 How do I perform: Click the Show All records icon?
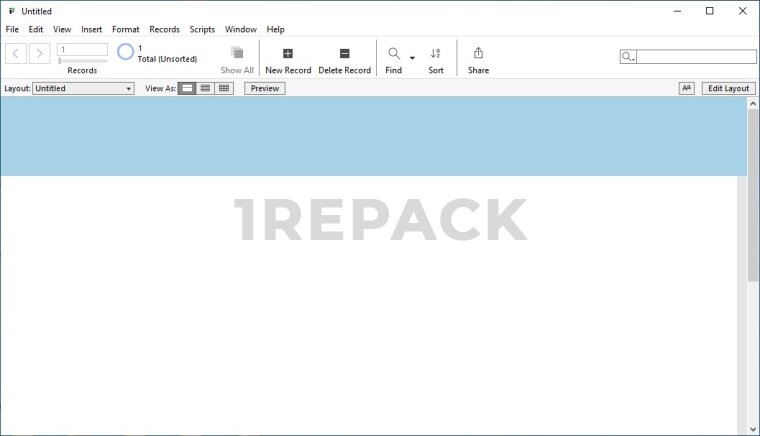click(x=237, y=54)
